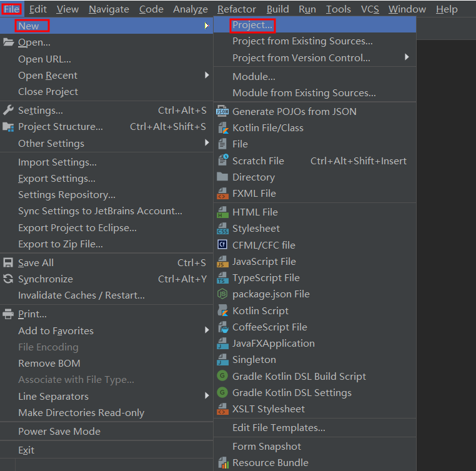Open the Code menu
This screenshot has width=476, height=471.
click(151, 9)
